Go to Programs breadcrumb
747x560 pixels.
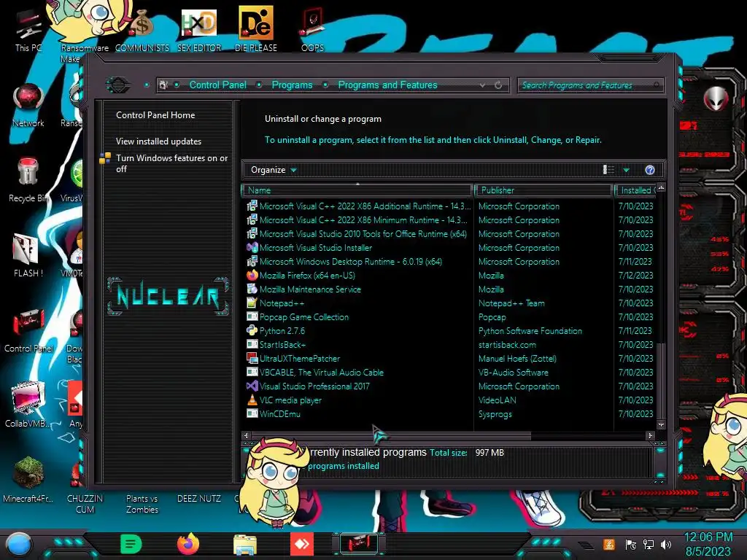point(292,85)
